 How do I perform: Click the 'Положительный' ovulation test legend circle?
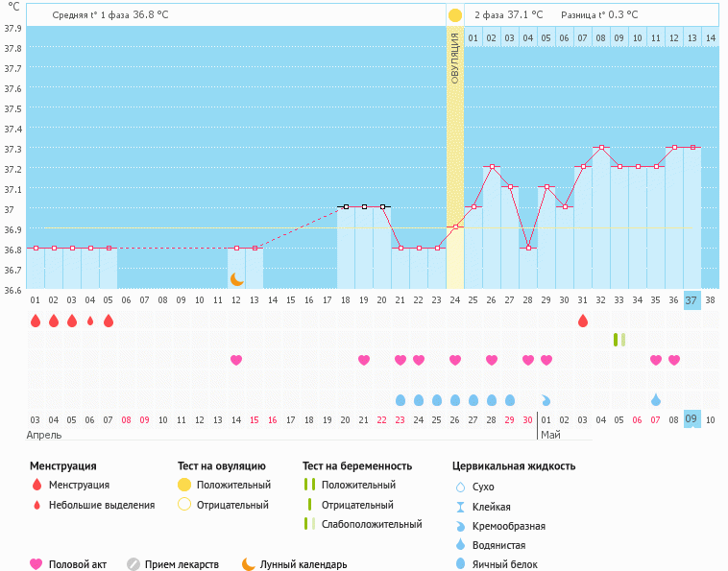[185, 485]
